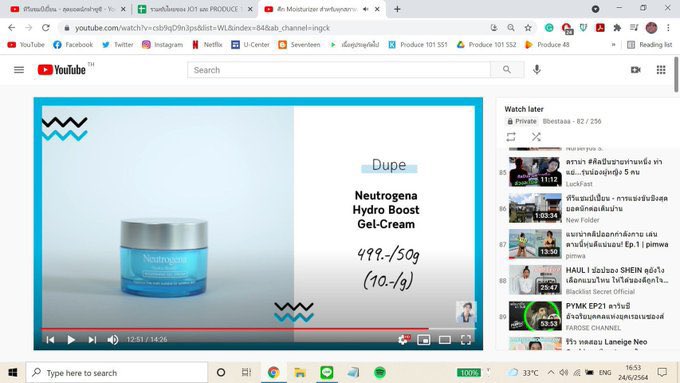Click the YouTube logo
The width and height of the screenshot is (680, 383).
tap(61, 70)
